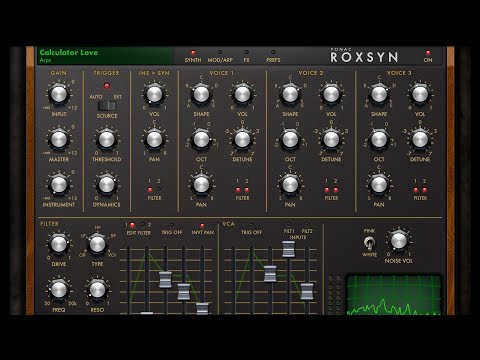Click the Voice 2 DETUNE knob

[331, 140]
